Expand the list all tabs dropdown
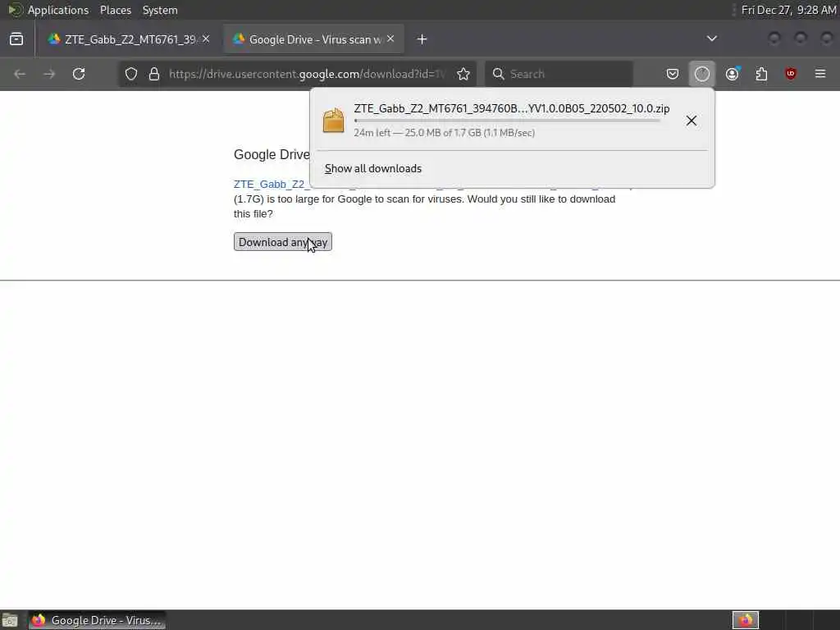Image resolution: width=840 pixels, height=630 pixels. click(x=711, y=39)
